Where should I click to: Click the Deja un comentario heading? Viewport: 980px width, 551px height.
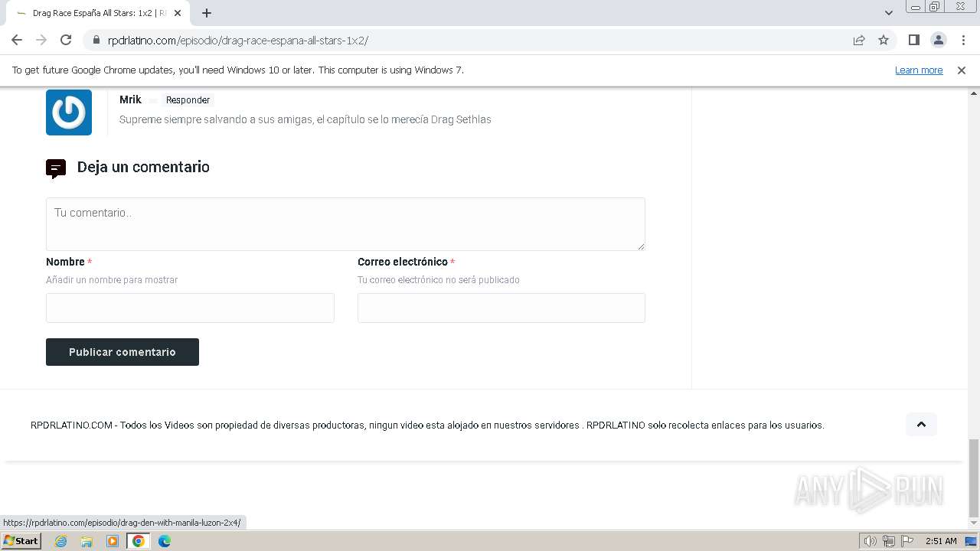tap(143, 167)
